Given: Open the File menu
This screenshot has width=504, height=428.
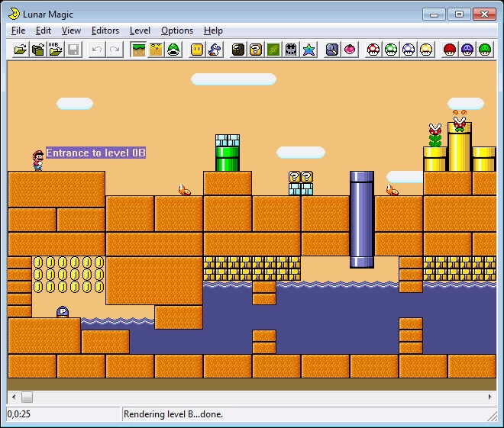Looking at the screenshot, I should [x=18, y=31].
